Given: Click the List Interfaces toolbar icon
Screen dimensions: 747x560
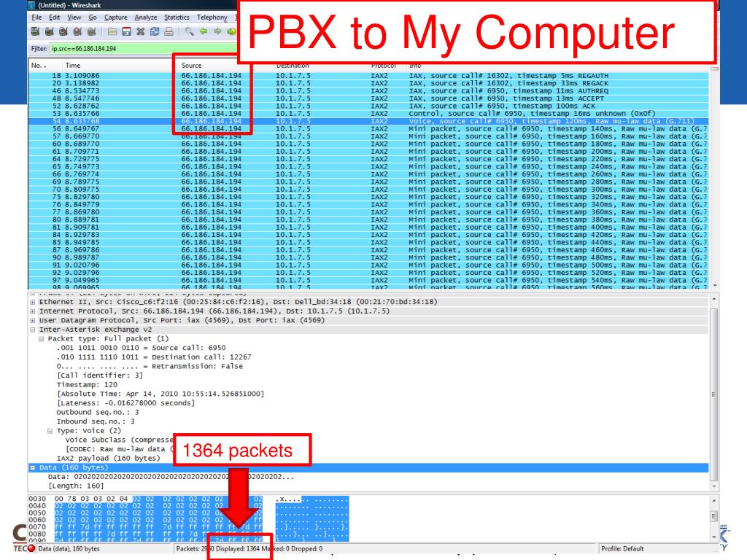Looking at the screenshot, I should point(35,31).
